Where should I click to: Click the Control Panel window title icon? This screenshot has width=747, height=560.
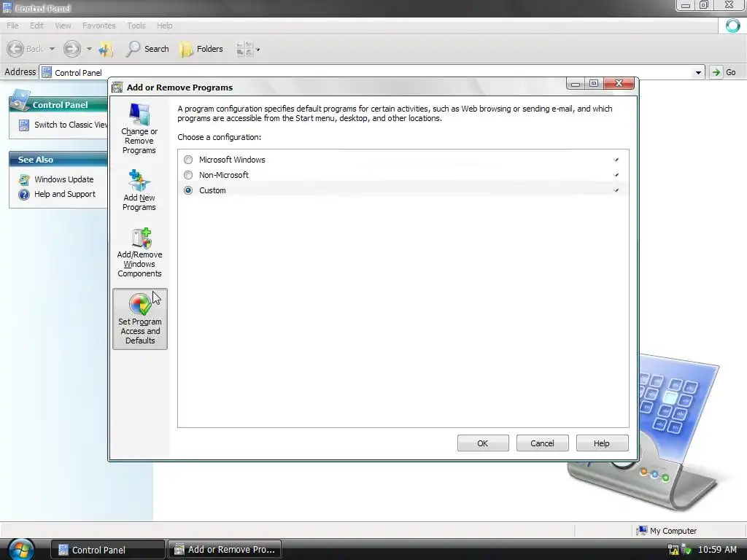pos(7,8)
